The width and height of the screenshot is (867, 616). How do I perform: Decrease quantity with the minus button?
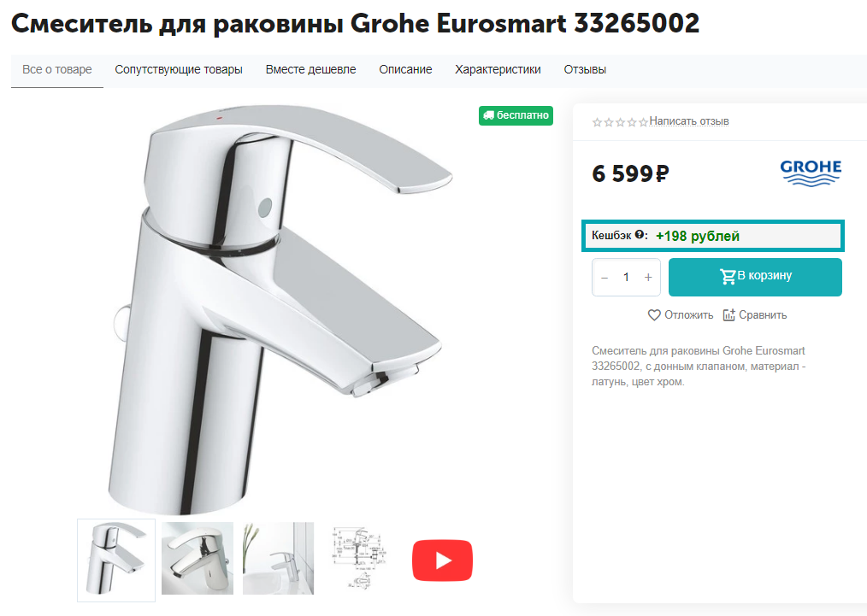click(x=605, y=278)
